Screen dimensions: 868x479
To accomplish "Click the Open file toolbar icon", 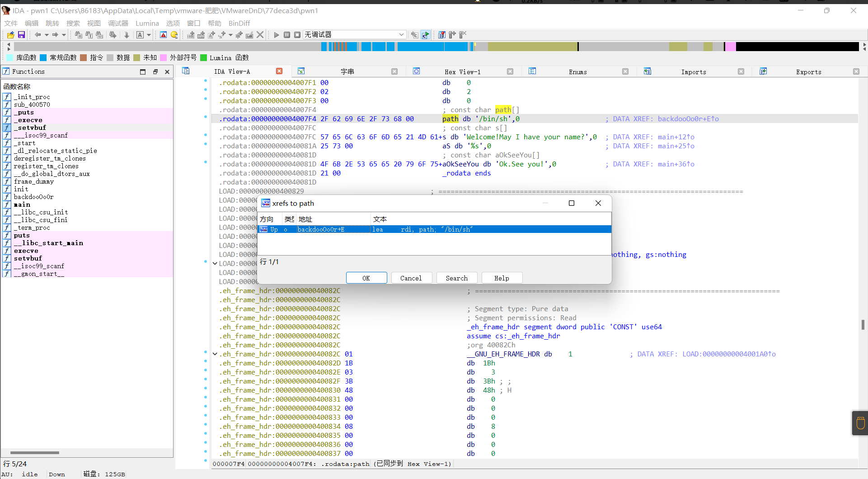I will (10, 35).
